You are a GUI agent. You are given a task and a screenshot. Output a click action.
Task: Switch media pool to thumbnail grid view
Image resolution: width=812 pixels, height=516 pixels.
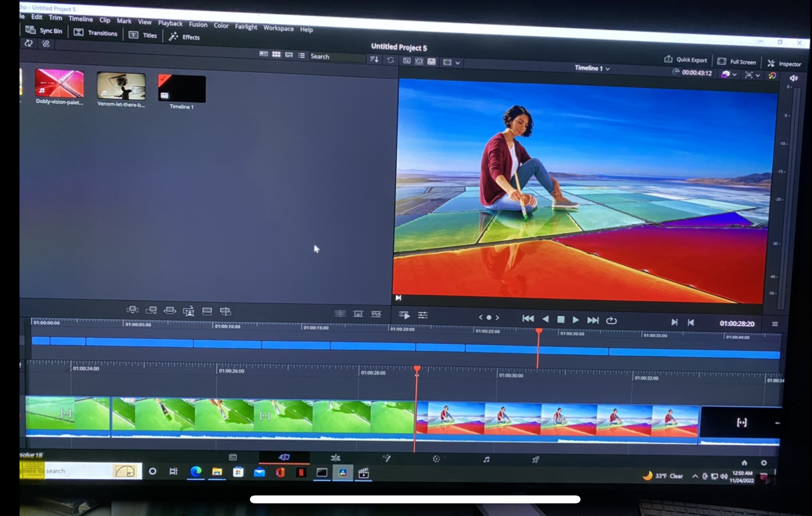[276, 54]
